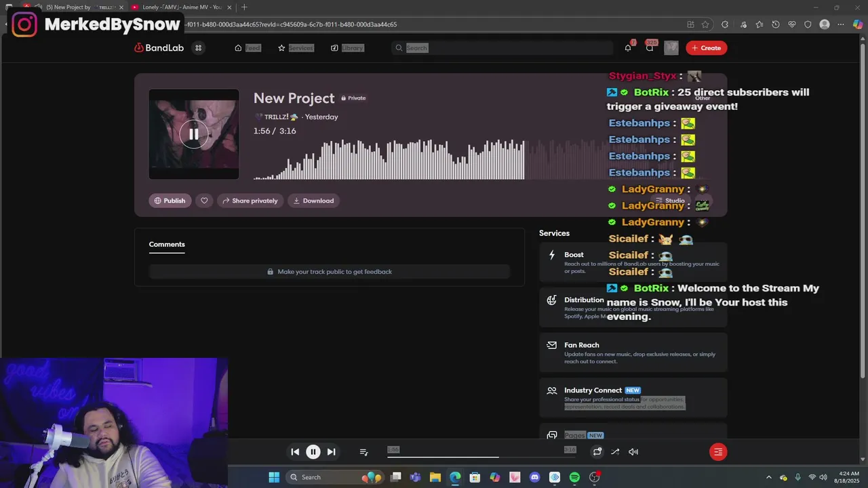Open Spotify from taskbar
This screenshot has width=868, height=488.
(x=574, y=477)
